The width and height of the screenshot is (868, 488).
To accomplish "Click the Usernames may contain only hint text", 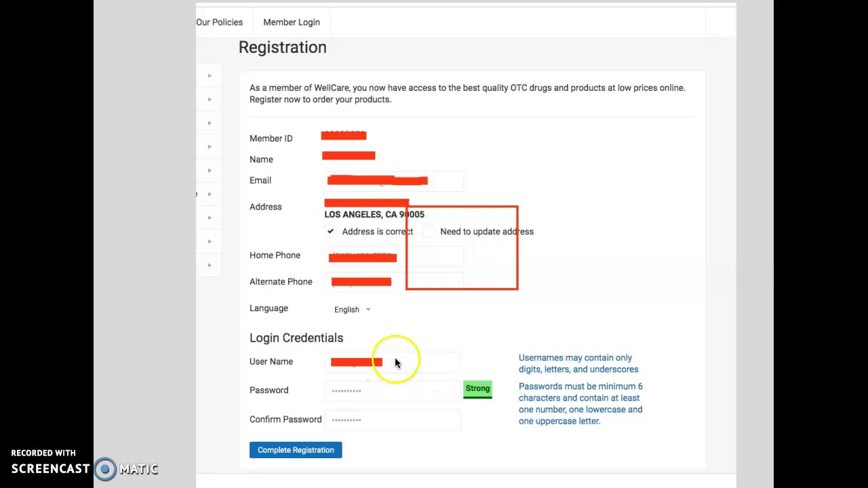I will [578, 363].
